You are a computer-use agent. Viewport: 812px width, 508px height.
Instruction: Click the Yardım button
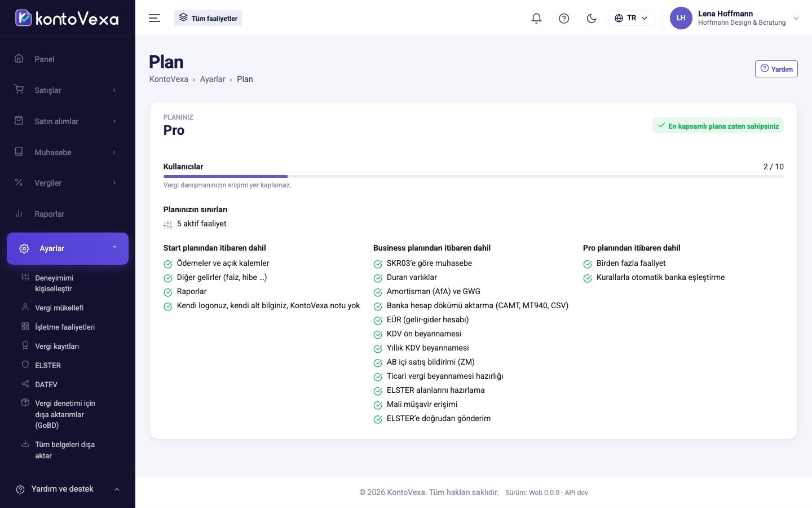(776, 69)
